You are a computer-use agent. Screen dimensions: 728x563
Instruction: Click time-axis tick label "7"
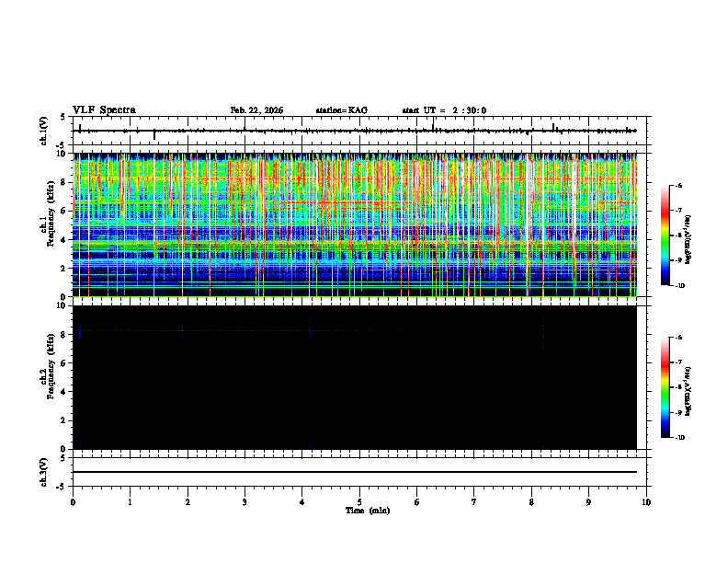pyautogui.click(x=474, y=502)
